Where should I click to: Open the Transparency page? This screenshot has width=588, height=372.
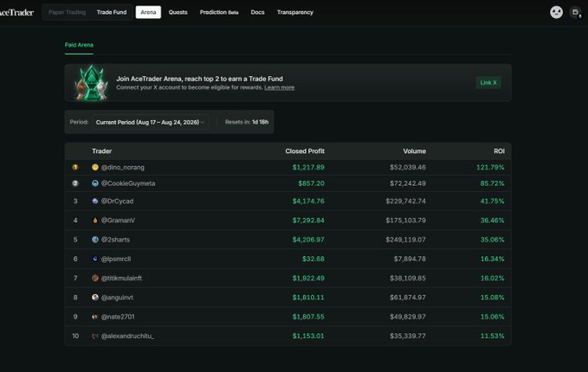click(x=295, y=12)
